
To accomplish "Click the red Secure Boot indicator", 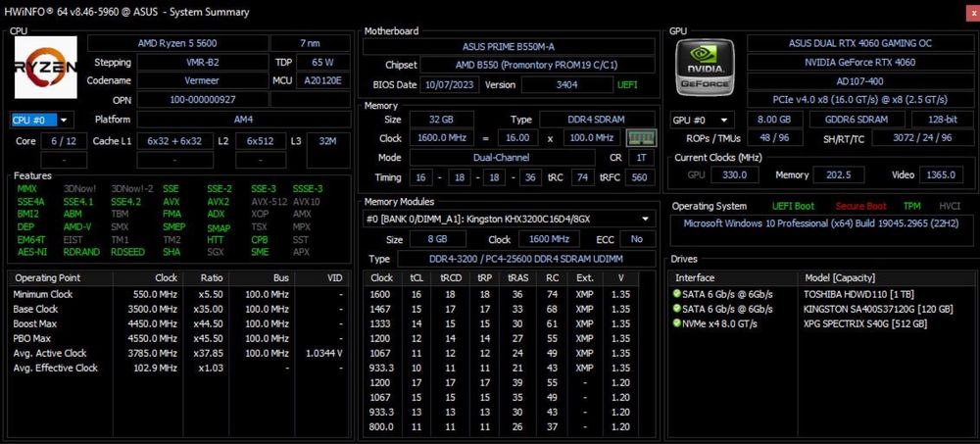I will point(860,206).
